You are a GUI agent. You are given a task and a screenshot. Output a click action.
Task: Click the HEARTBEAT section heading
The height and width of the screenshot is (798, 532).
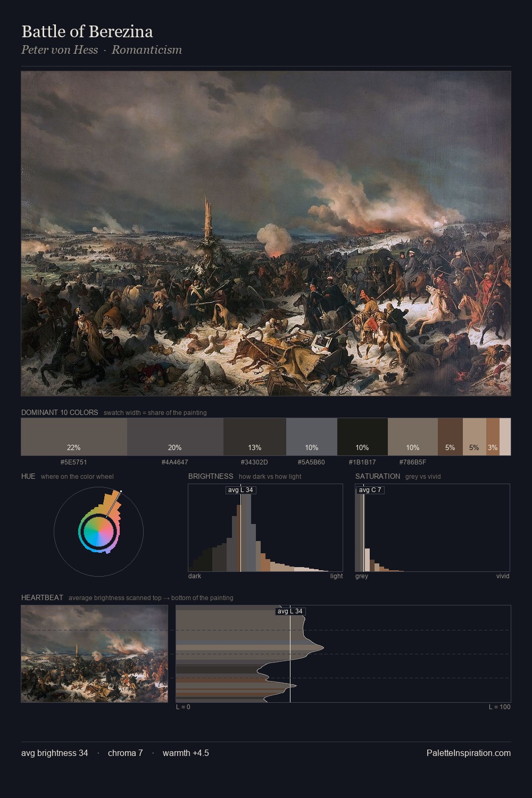(42, 597)
